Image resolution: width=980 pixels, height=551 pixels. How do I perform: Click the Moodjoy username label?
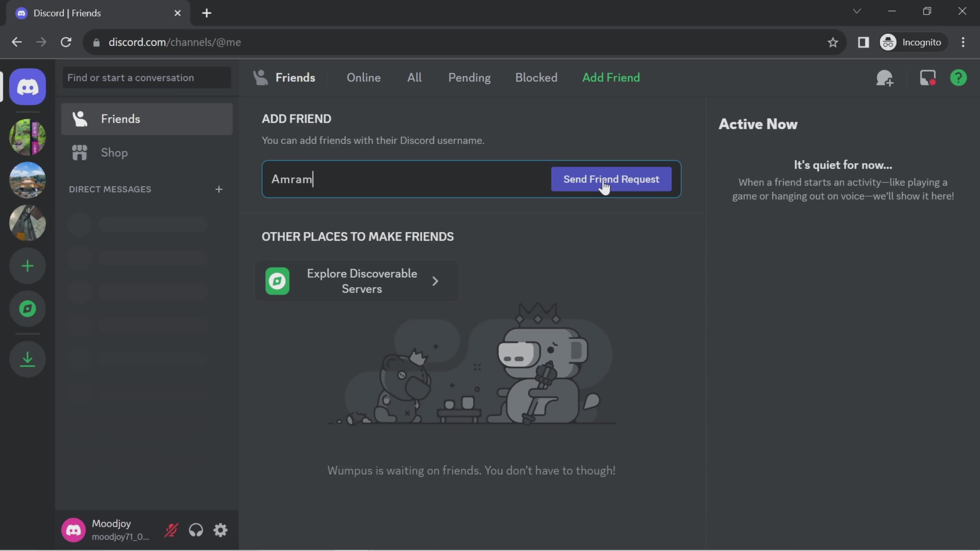(112, 524)
